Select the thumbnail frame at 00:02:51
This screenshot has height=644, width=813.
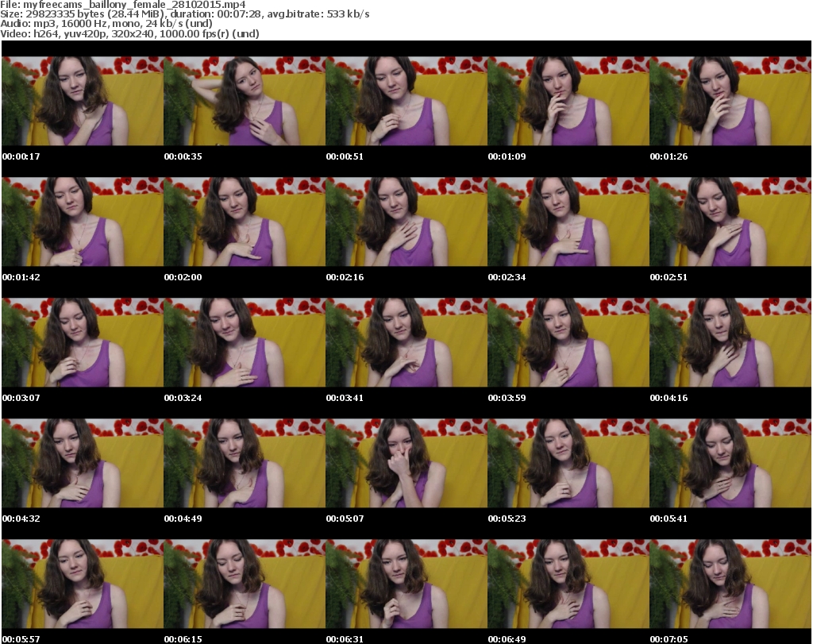pos(730,222)
